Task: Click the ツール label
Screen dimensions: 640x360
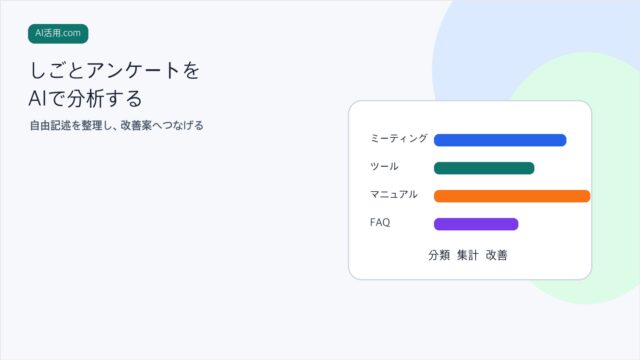Action: 384,167
